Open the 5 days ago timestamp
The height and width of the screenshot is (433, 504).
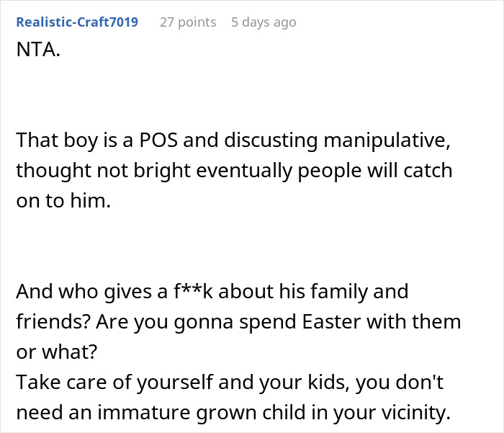click(x=264, y=22)
